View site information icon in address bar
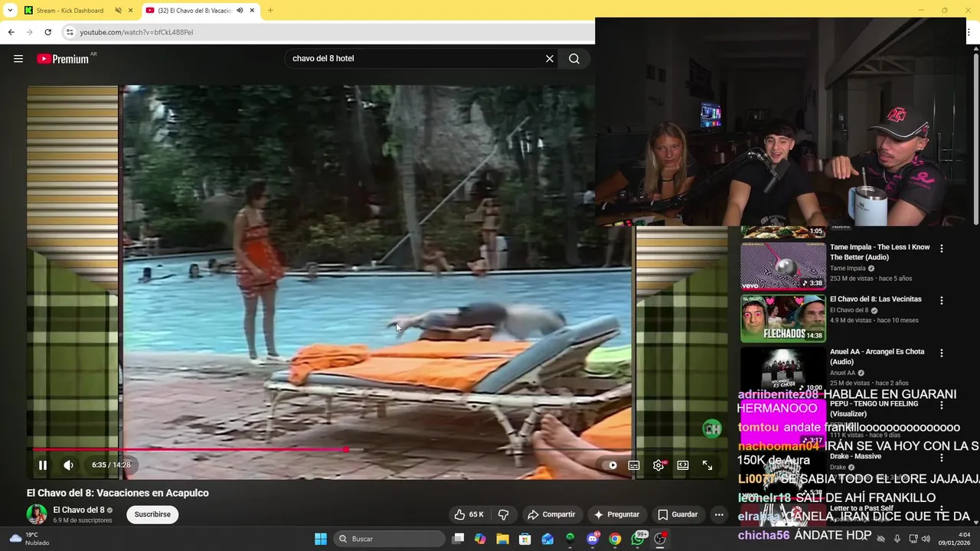This screenshot has height=551, width=980. (70, 32)
